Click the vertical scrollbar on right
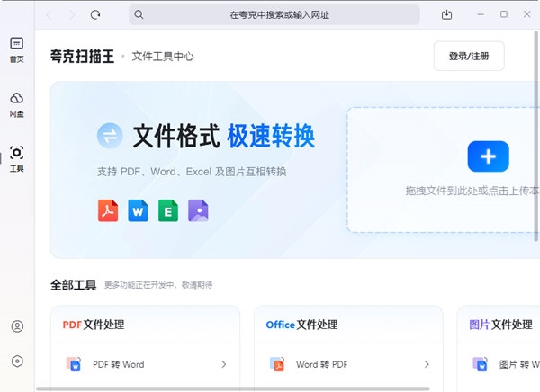 click(536, 136)
